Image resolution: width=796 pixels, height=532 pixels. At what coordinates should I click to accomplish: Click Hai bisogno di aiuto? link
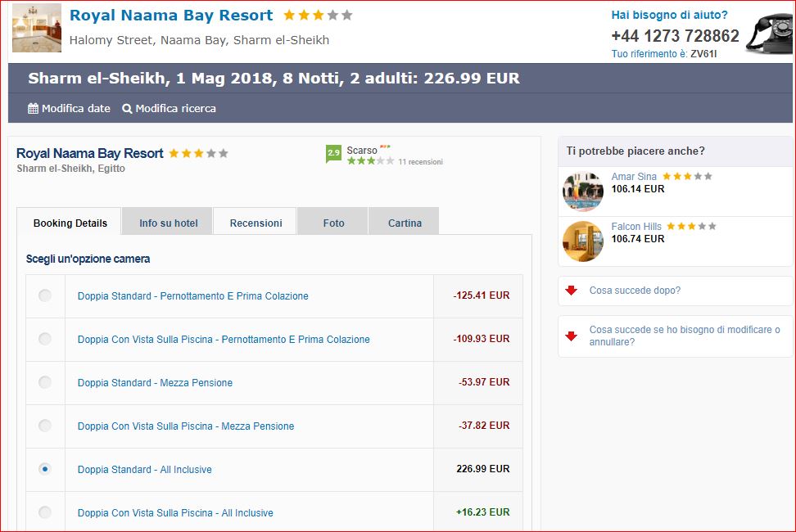(x=669, y=15)
